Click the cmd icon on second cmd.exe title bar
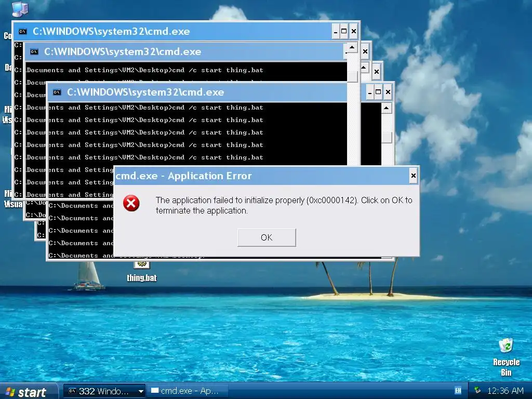The height and width of the screenshot is (399, 532). pyautogui.click(x=34, y=51)
